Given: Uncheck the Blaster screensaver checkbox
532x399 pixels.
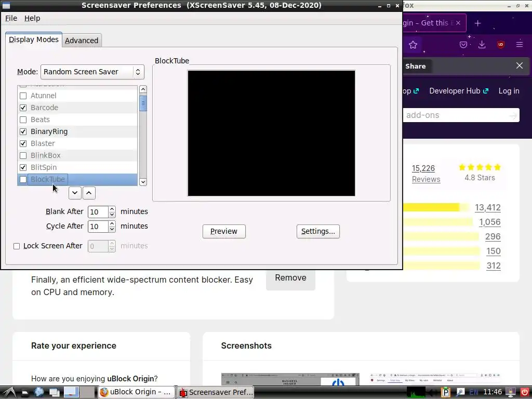Looking at the screenshot, I should (x=23, y=143).
